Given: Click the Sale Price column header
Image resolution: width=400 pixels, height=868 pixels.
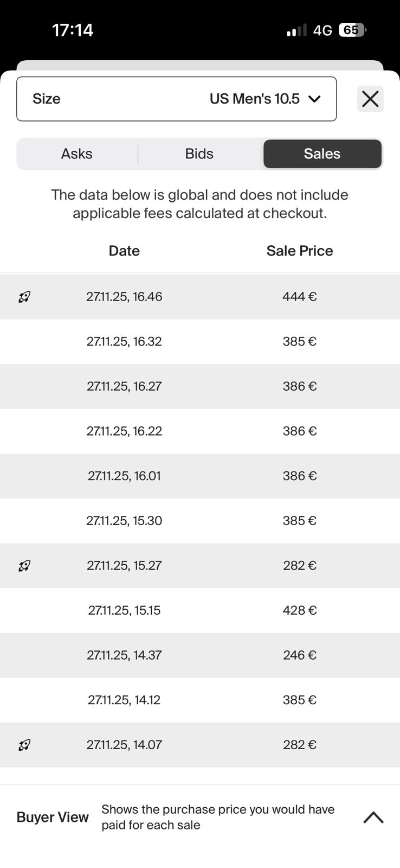Looking at the screenshot, I should (299, 251).
